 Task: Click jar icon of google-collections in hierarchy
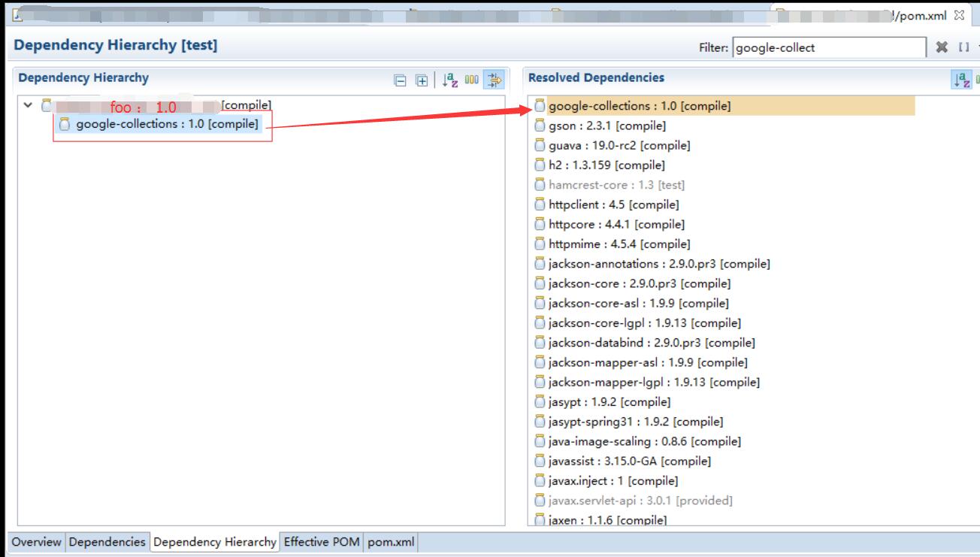coord(64,125)
